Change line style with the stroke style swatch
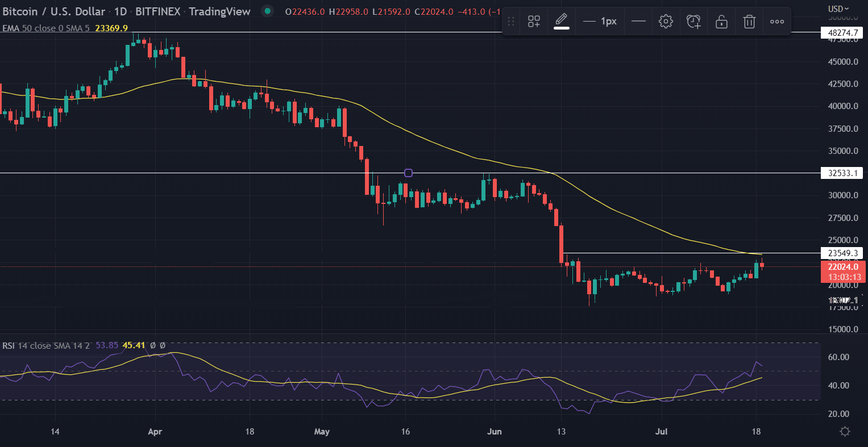 pyautogui.click(x=638, y=21)
